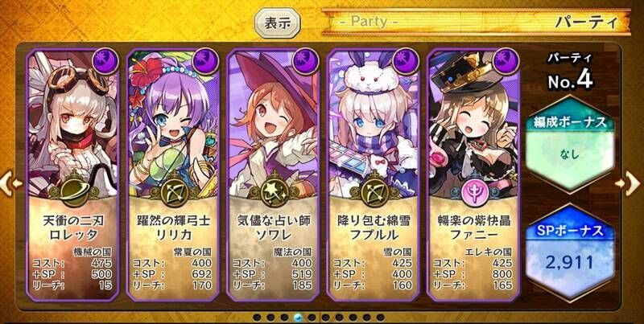Select the first page indicator dot

(x=257, y=318)
